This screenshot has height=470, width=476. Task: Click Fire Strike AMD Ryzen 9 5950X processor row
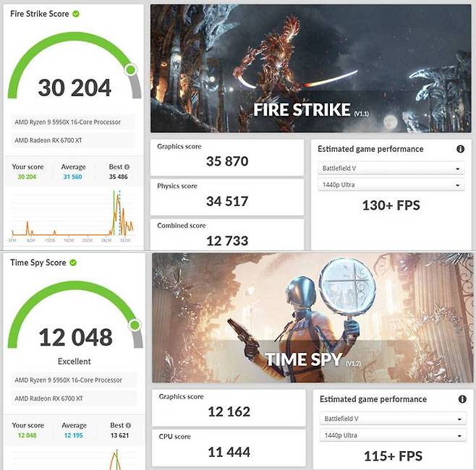pyautogui.click(x=73, y=122)
